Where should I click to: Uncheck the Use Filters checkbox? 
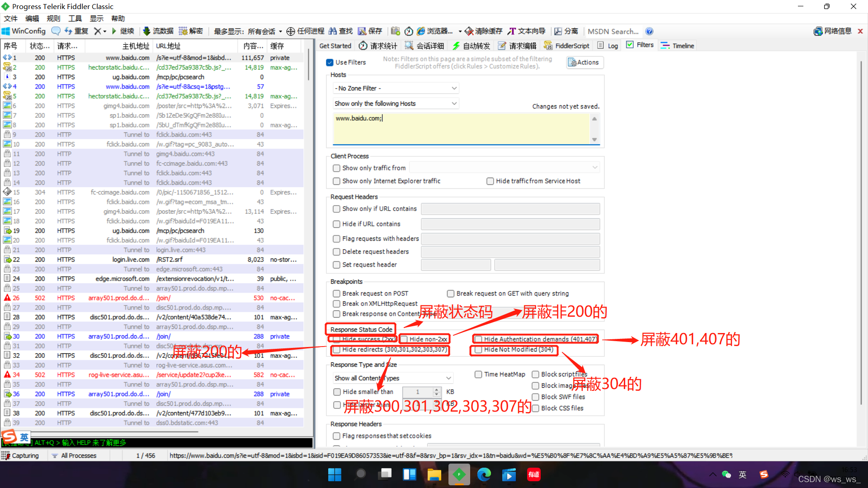tap(330, 62)
